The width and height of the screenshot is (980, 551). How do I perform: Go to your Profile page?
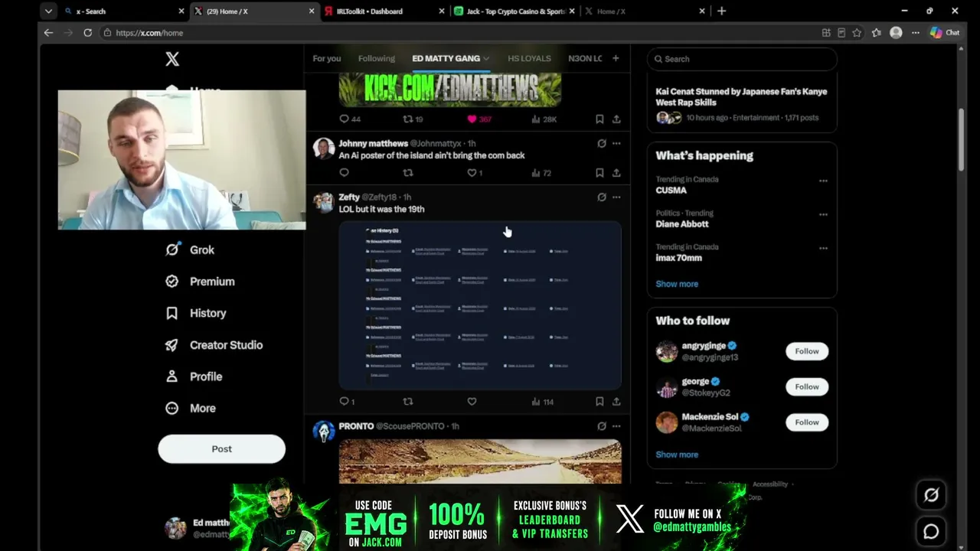[194, 377]
